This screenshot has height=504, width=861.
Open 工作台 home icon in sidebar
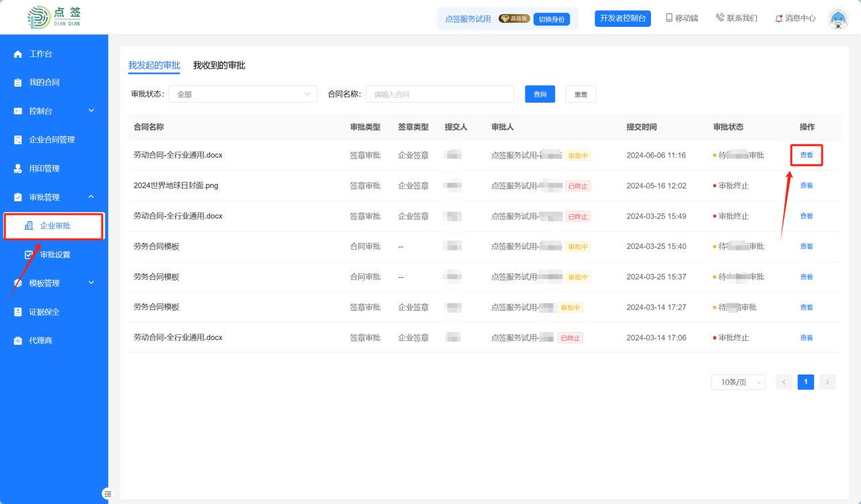pos(18,54)
